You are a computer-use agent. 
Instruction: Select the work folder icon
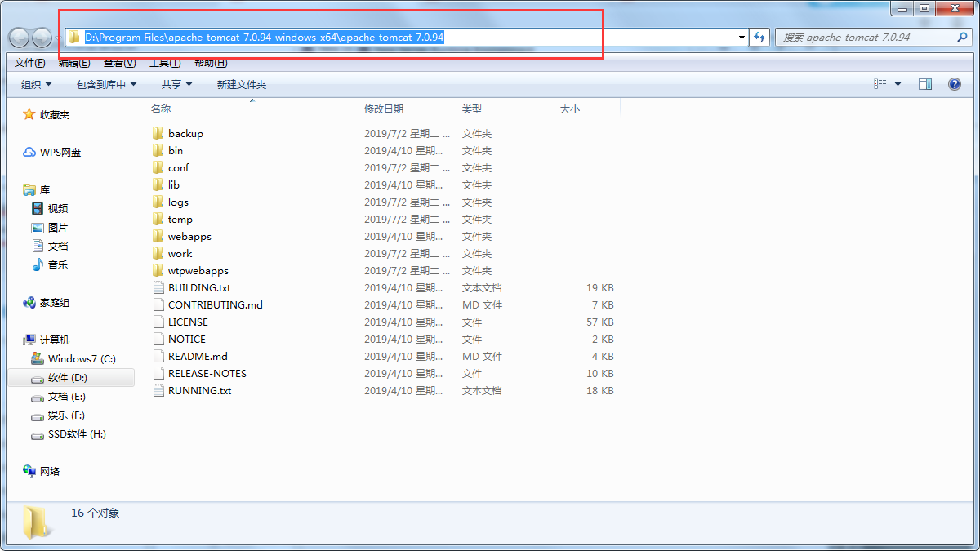pos(158,253)
